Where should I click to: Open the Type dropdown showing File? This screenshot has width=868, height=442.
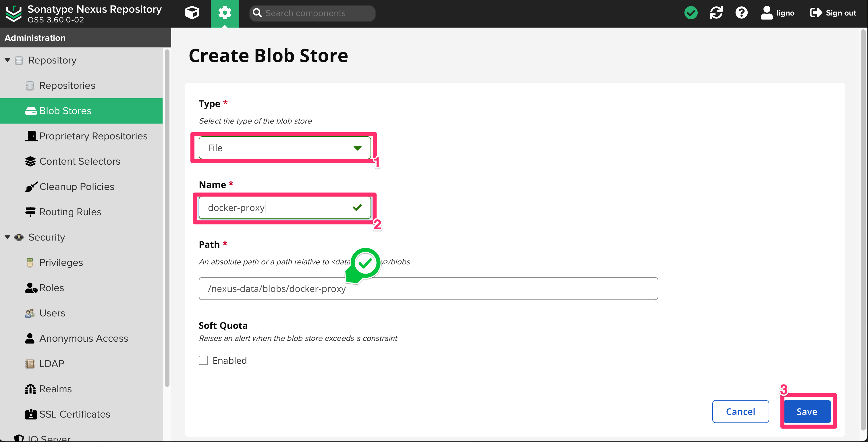pyautogui.click(x=284, y=148)
